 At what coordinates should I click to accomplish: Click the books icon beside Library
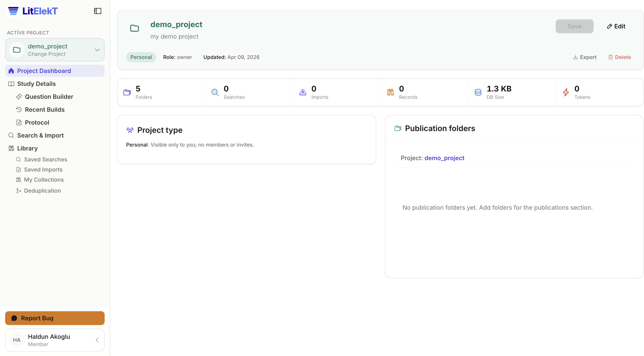(x=11, y=148)
